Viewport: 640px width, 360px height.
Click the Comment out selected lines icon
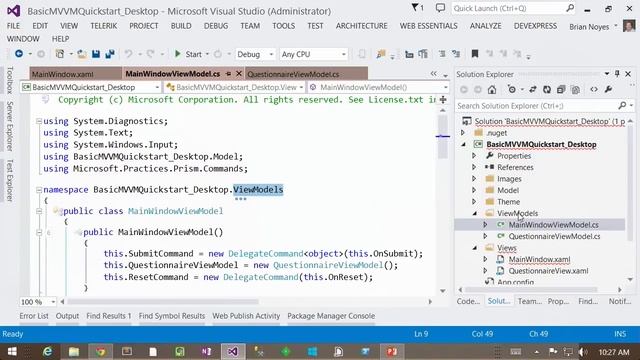point(442,54)
